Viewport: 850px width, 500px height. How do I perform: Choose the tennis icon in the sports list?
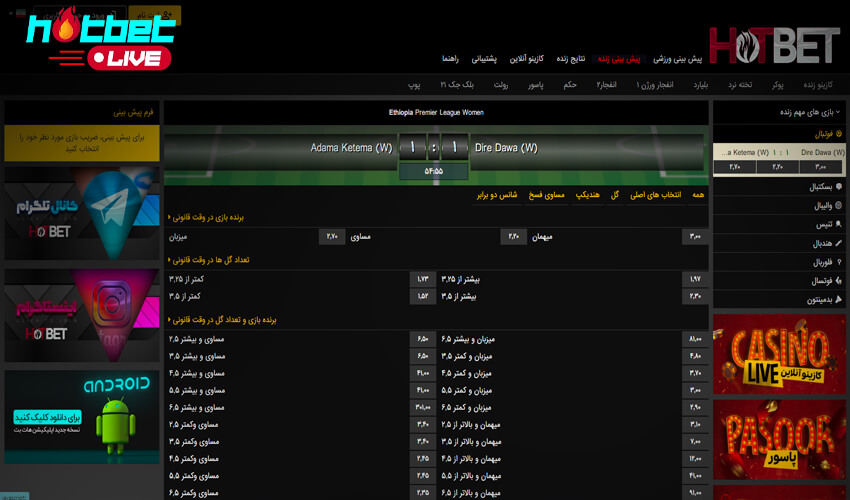pyautogui.click(x=839, y=225)
